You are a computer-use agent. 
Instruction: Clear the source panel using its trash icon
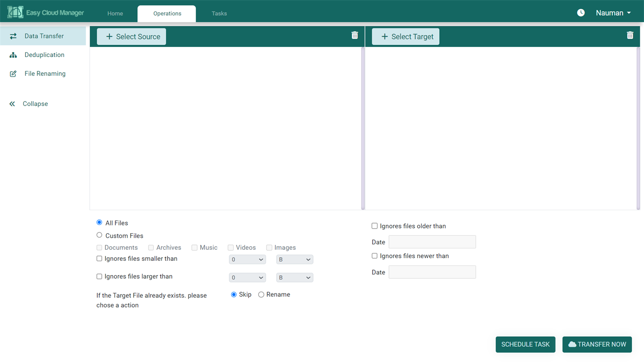(x=354, y=35)
